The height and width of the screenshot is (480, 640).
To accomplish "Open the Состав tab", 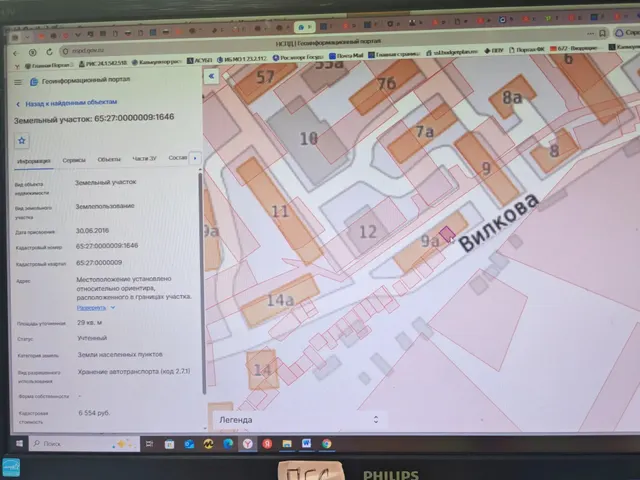I will coord(178,158).
